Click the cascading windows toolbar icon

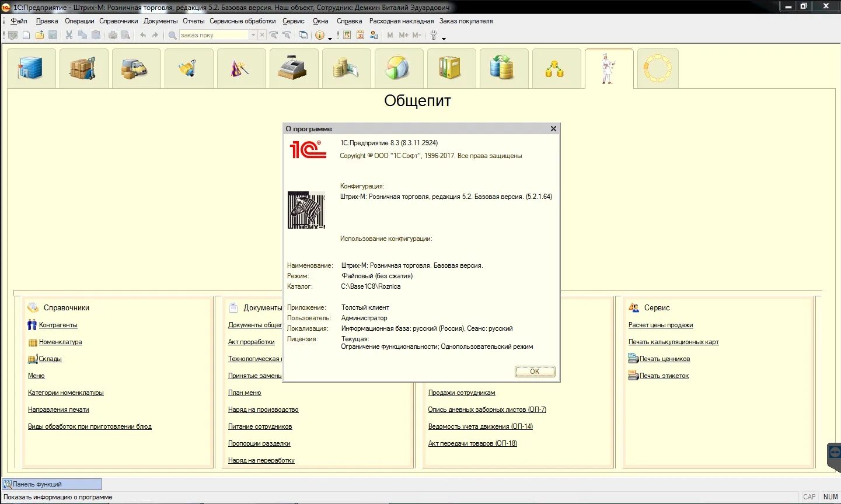tap(303, 35)
